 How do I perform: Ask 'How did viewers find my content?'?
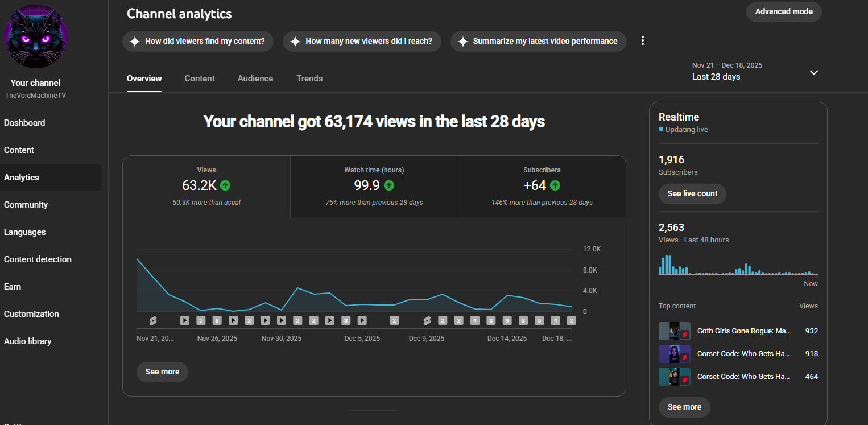coord(198,42)
